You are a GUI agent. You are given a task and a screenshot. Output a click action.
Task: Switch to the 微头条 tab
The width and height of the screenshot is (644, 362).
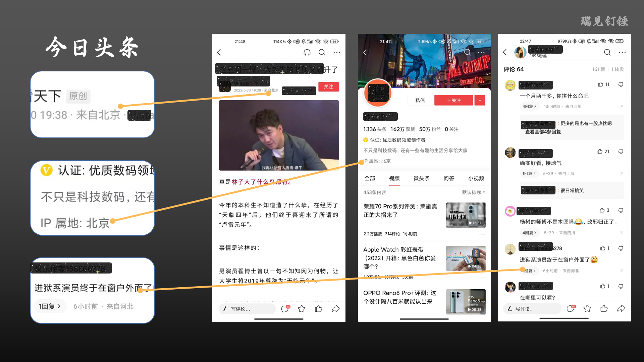(x=421, y=178)
